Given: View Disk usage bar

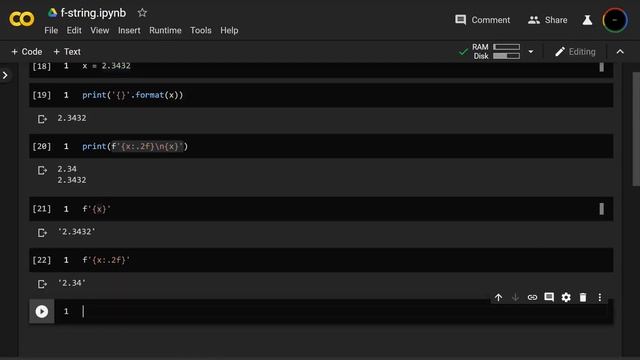Looking at the screenshot, I should [507, 56].
